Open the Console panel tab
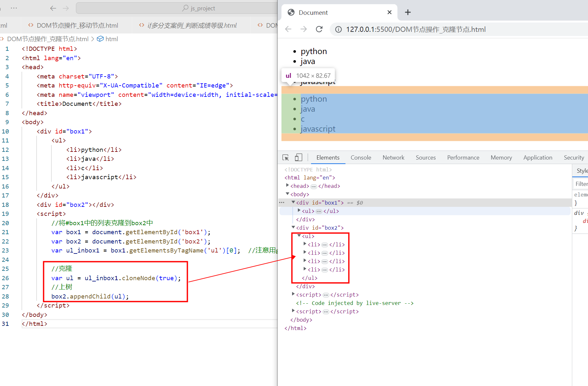 click(x=361, y=158)
